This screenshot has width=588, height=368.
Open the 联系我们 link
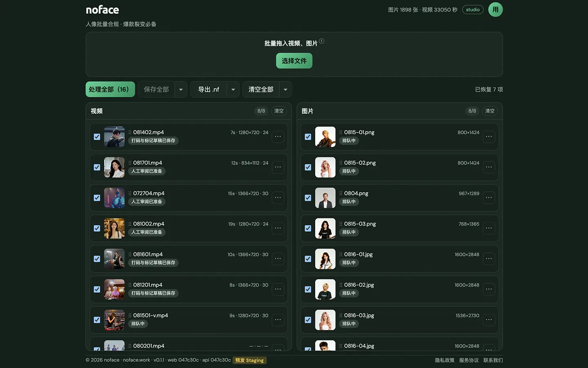493,360
